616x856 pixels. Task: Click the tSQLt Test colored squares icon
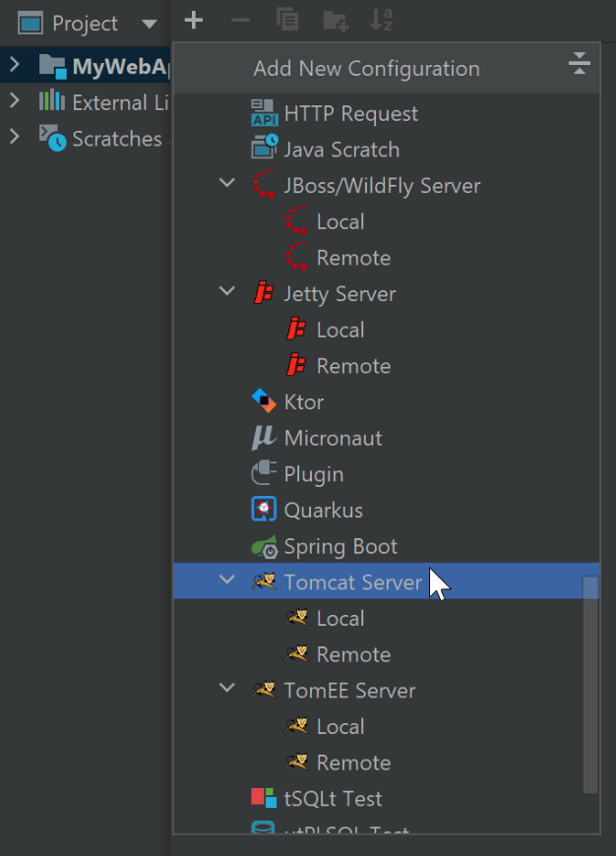pos(264,798)
